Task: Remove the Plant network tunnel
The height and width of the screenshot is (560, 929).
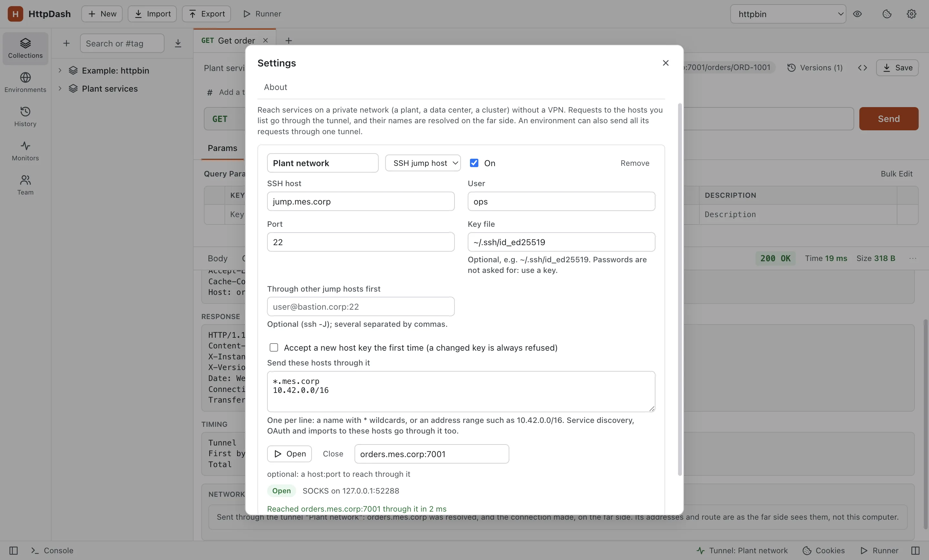Action: click(x=635, y=163)
